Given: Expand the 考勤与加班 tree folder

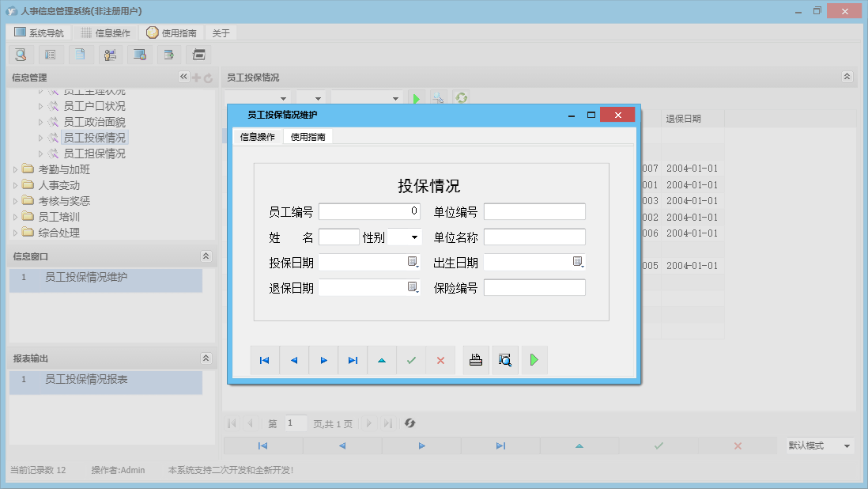Looking at the screenshot, I should [16, 169].
